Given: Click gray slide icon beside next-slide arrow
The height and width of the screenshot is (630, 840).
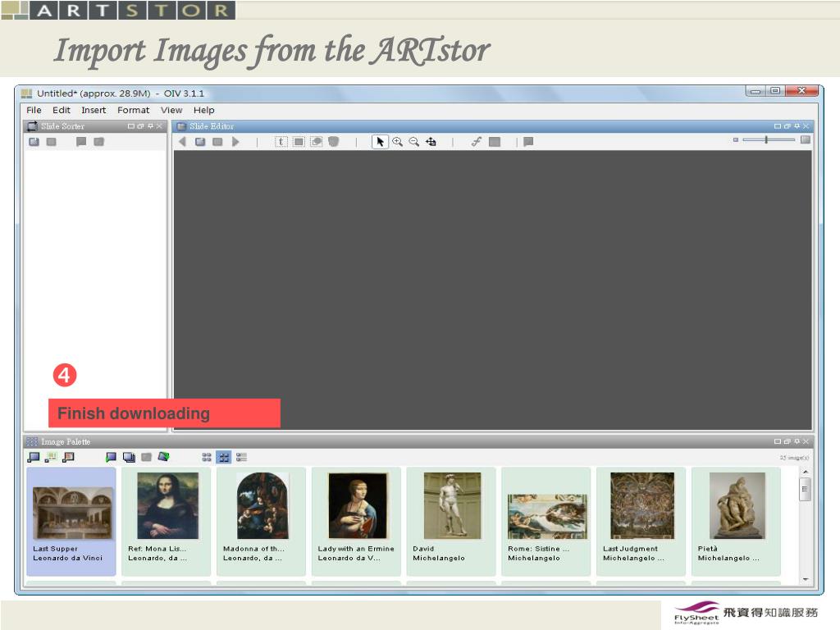Looking at the screenshot, I should pos(217,142).
